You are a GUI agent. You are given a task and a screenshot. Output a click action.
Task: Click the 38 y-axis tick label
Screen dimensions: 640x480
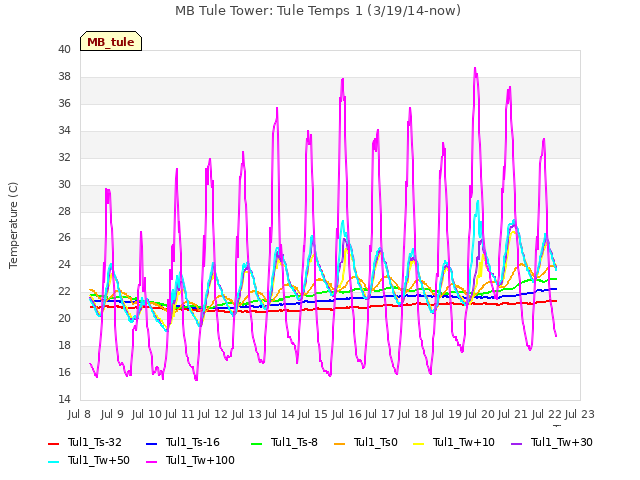[64, 77]
